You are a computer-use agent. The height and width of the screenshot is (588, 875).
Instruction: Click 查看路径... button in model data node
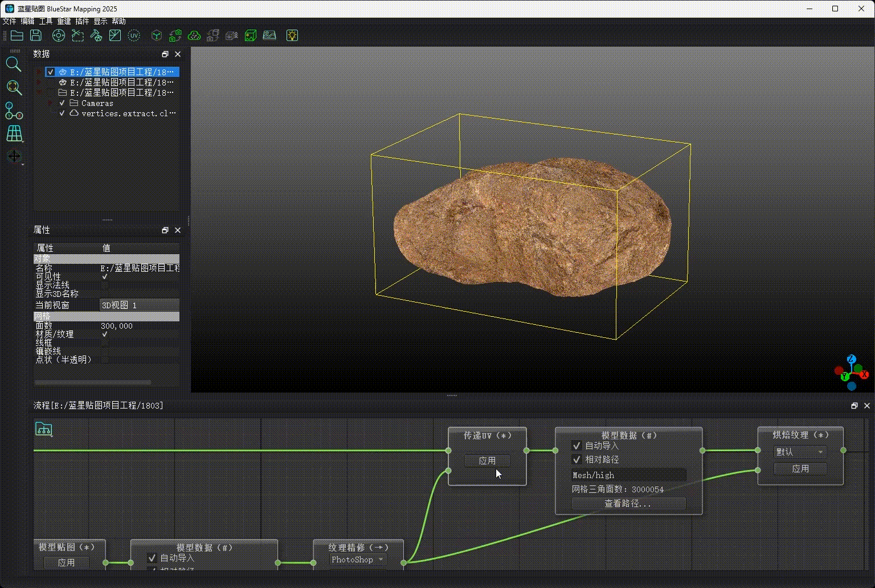click(x=628, y=504)
